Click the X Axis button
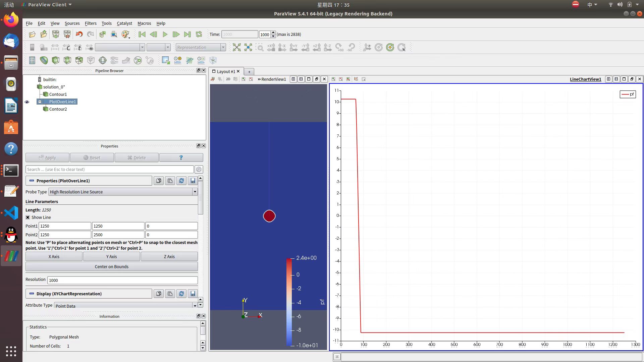644x362 pixels. (x=54, y=256)
